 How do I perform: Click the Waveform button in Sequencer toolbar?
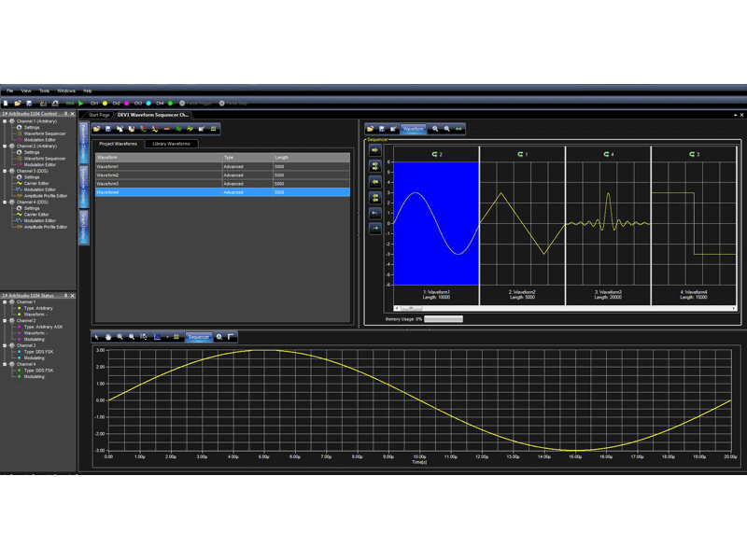coord(414,129)
